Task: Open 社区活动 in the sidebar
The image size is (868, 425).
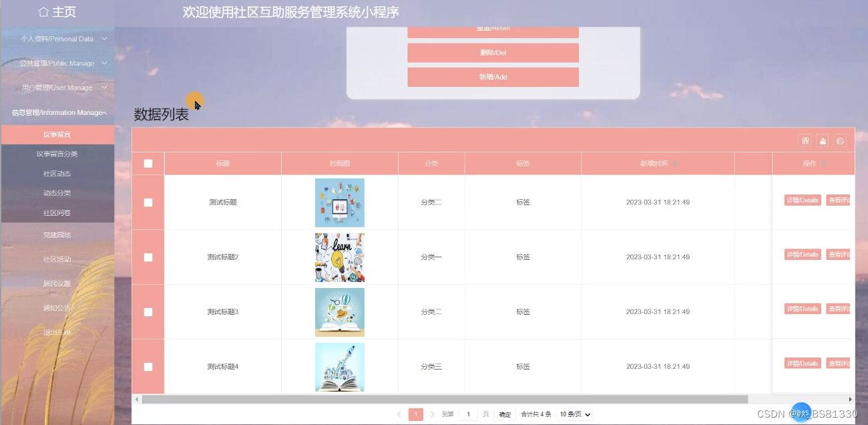Action: point(57,259)
